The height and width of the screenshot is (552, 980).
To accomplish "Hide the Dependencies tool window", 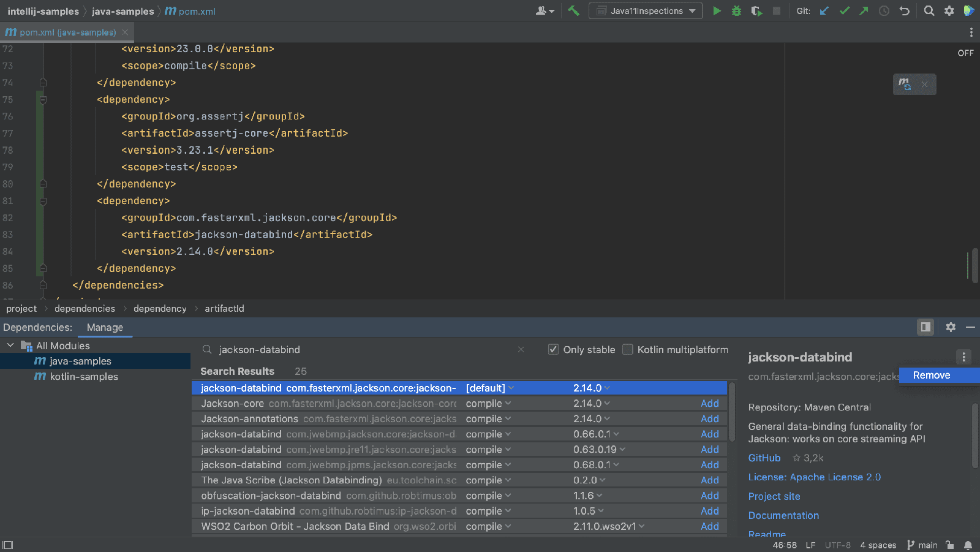I will tap(970, 327).
